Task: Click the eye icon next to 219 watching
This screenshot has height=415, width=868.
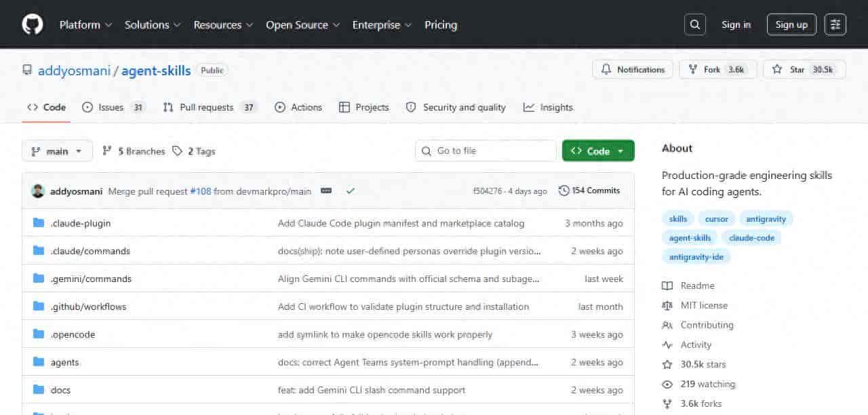Action: coord(667,384)
